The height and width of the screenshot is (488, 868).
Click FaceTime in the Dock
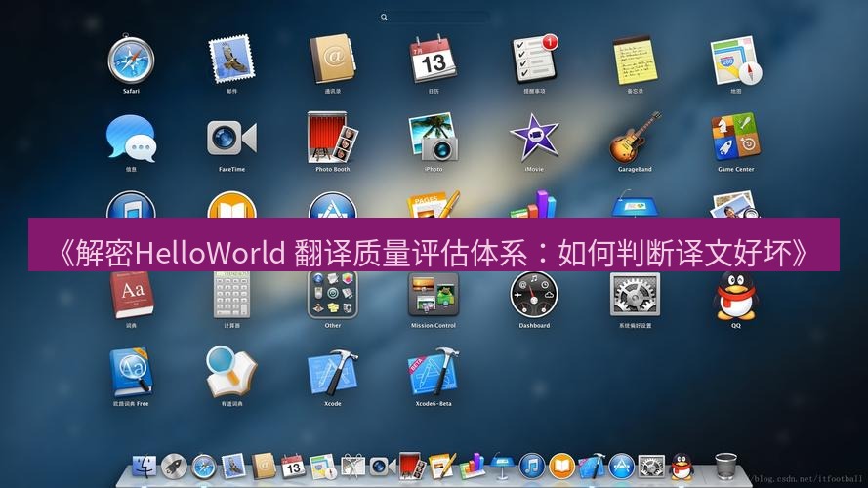pyautogui.click(x=382, y=467)
